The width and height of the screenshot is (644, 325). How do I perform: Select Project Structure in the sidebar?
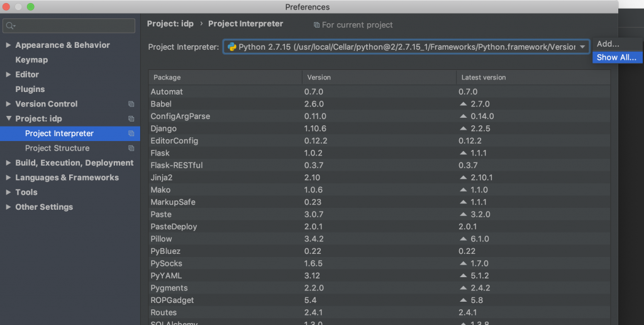57,148
